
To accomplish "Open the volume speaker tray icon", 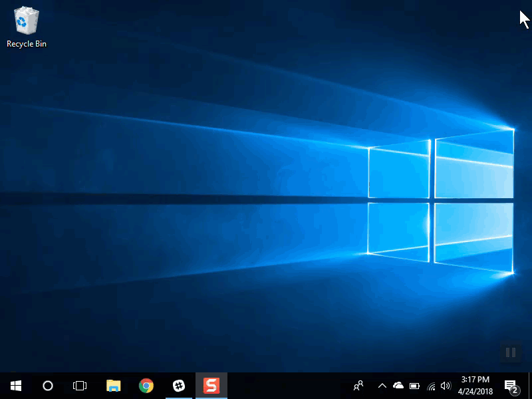I will (x=446, y=386).
